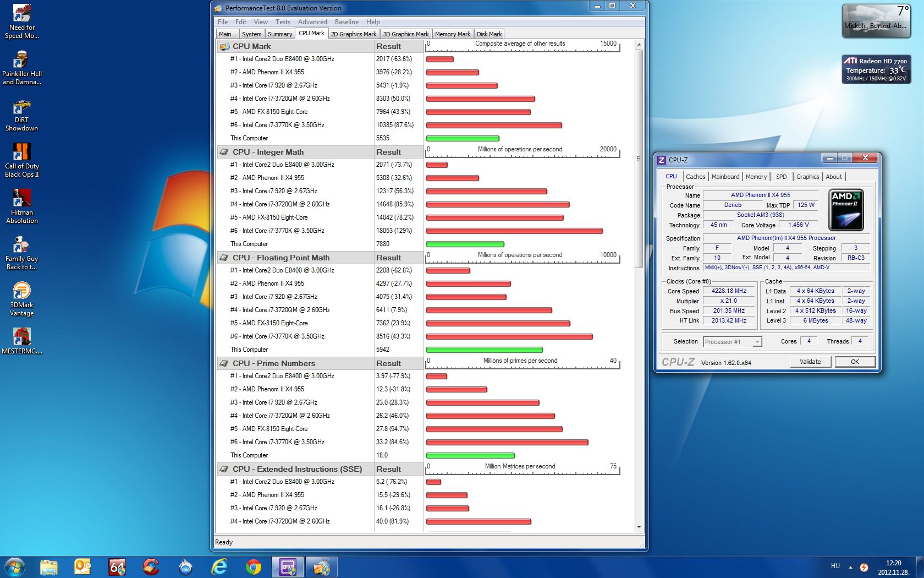
Task: Click the Extended Instructions (SSE) section icon
Action: [x=224, y=470]
